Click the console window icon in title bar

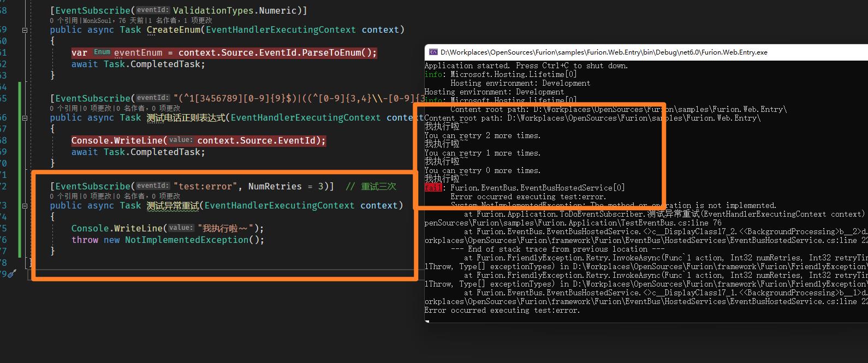click(x=433, y=52)
